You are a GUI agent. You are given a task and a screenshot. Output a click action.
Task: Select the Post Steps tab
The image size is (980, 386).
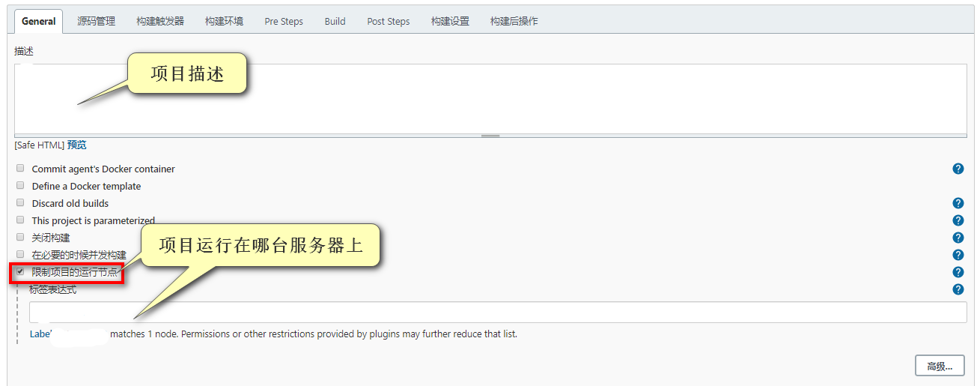point(389,21)
